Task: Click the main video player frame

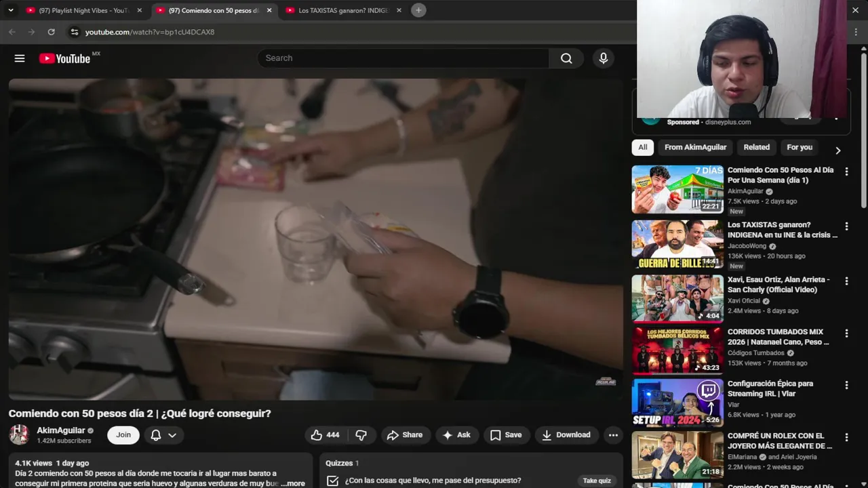Action: [315, 239]
